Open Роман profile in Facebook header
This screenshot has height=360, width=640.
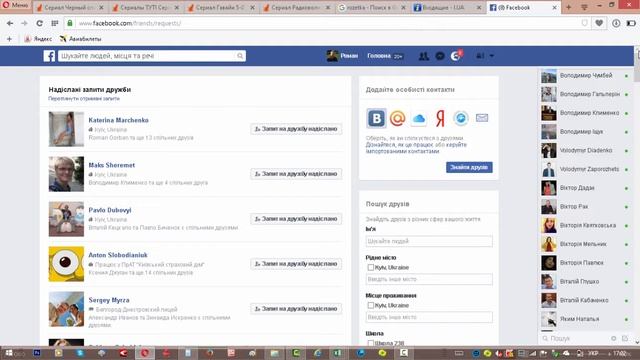[x=342, y=56]
